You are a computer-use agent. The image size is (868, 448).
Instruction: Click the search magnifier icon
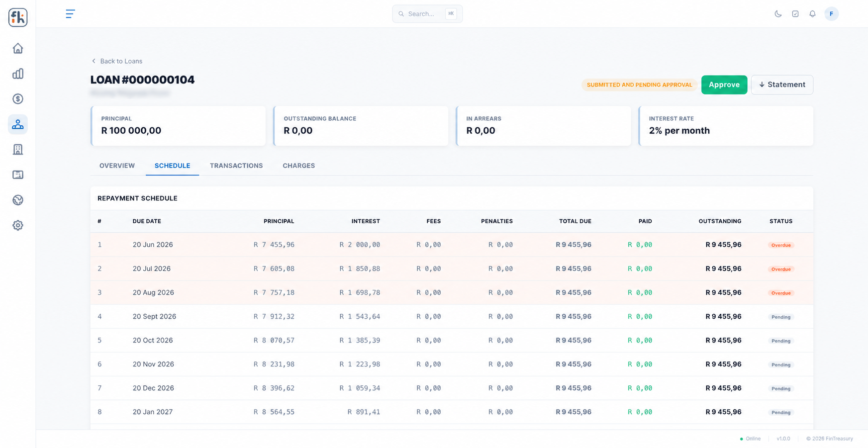pyautogui.click(x=401, y=14)
